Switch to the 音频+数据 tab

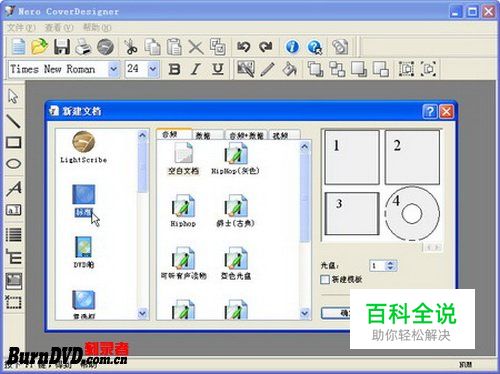246,135
